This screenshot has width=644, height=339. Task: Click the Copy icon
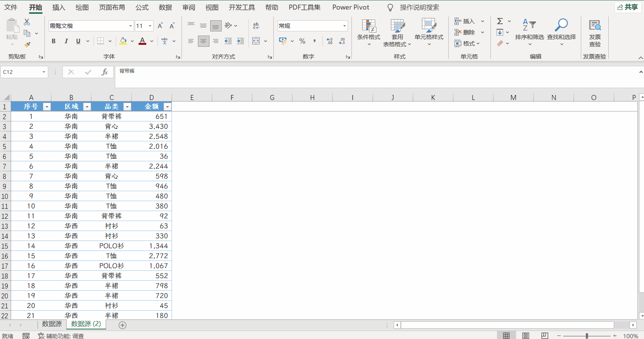click(27, 33)
